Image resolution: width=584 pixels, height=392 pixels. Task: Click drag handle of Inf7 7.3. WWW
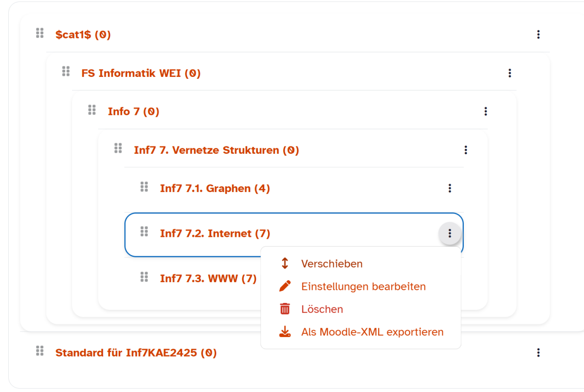144,277
